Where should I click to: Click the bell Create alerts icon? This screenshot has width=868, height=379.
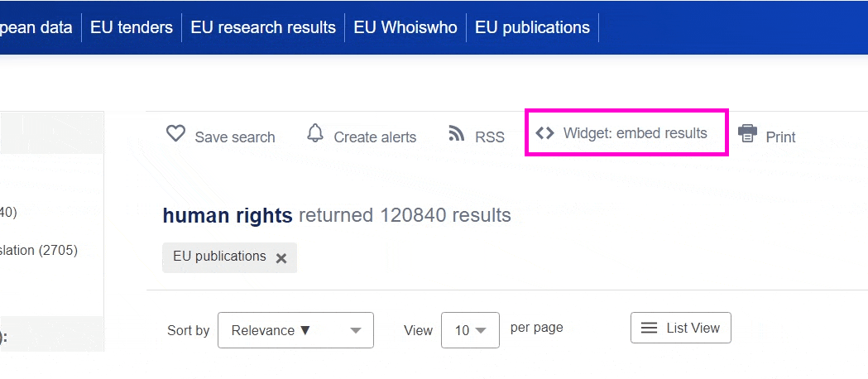click(314, 133)
